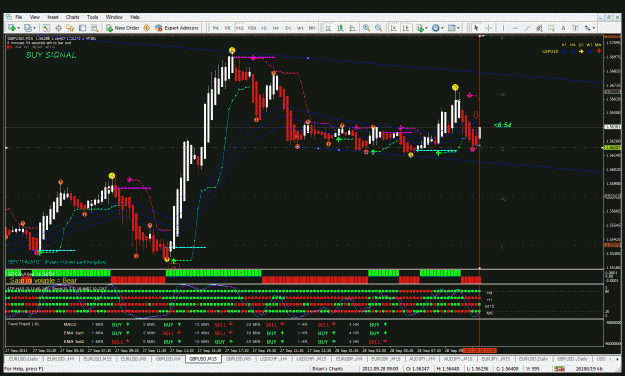Expand the Periods dropdown arrow
625x376 pixels.
[x=442, y=28]
